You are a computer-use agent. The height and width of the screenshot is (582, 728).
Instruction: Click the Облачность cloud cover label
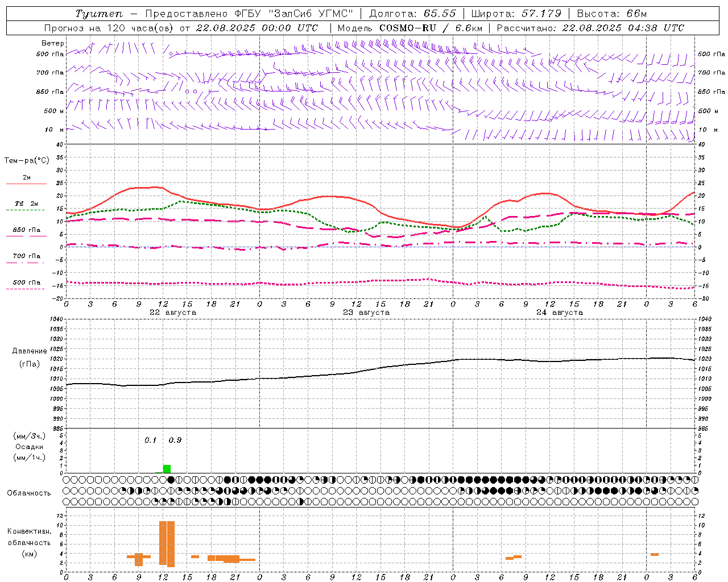pos(29,493)
